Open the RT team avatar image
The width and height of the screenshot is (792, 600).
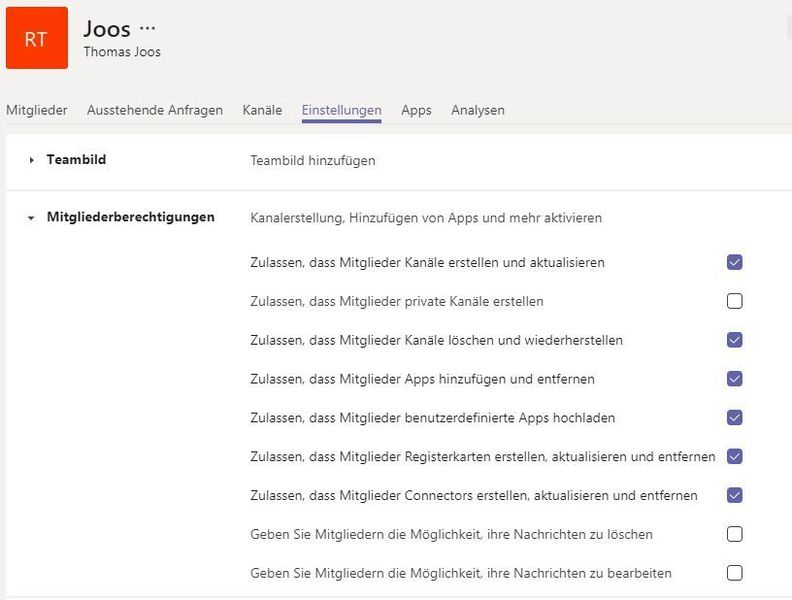coord(37,38)
